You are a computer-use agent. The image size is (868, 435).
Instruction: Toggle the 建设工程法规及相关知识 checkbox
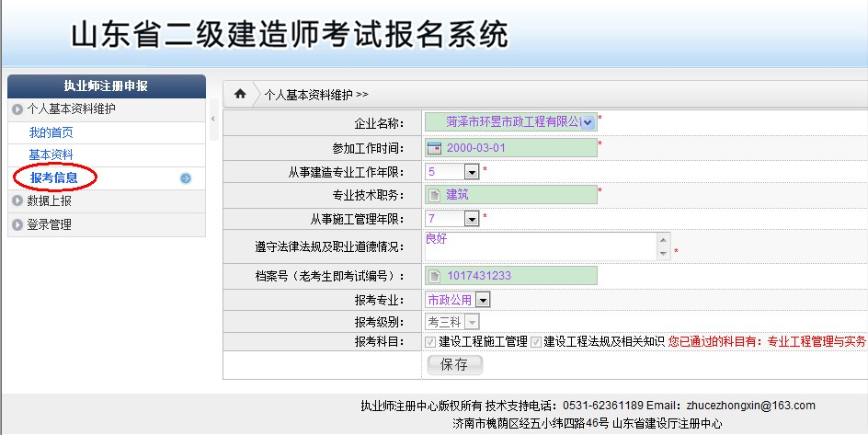[x=535, y=342]
